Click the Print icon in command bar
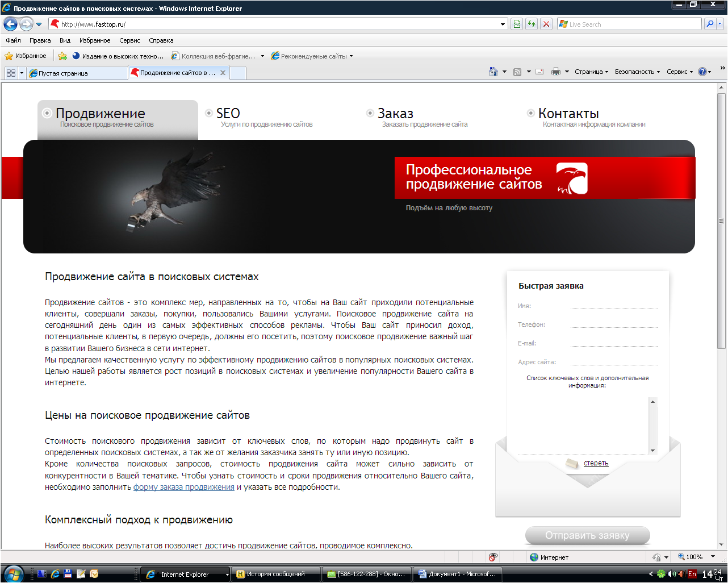This screenshot has width=728, height=583. coord(556,72)
